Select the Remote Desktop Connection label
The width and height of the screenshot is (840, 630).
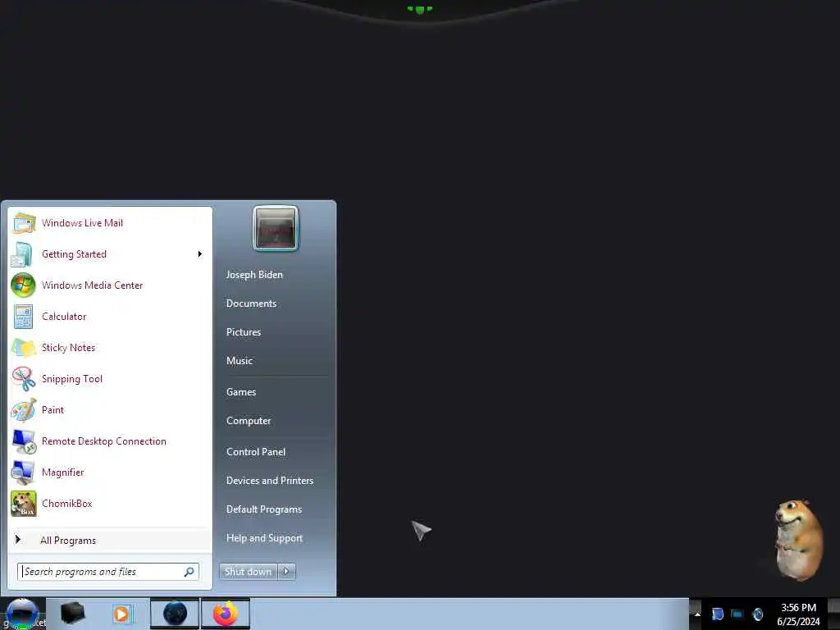click(x=104, y=441)
